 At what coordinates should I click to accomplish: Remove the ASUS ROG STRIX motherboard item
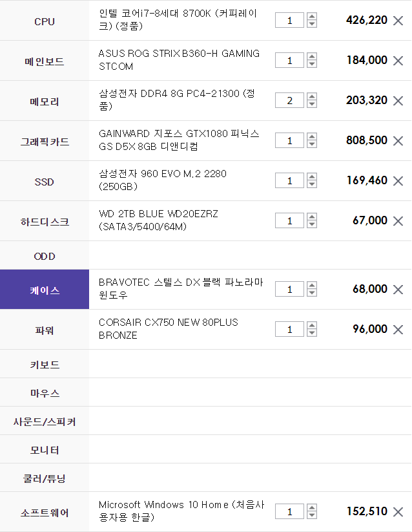pyautogui.click(x=398, y=61)
